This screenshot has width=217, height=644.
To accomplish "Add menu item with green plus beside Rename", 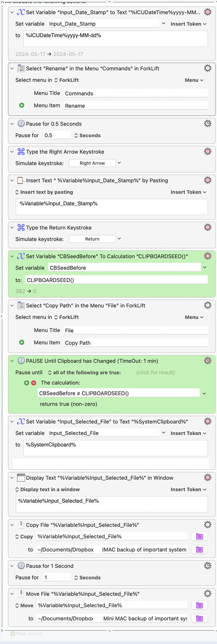I will click(x=22, y=105).
